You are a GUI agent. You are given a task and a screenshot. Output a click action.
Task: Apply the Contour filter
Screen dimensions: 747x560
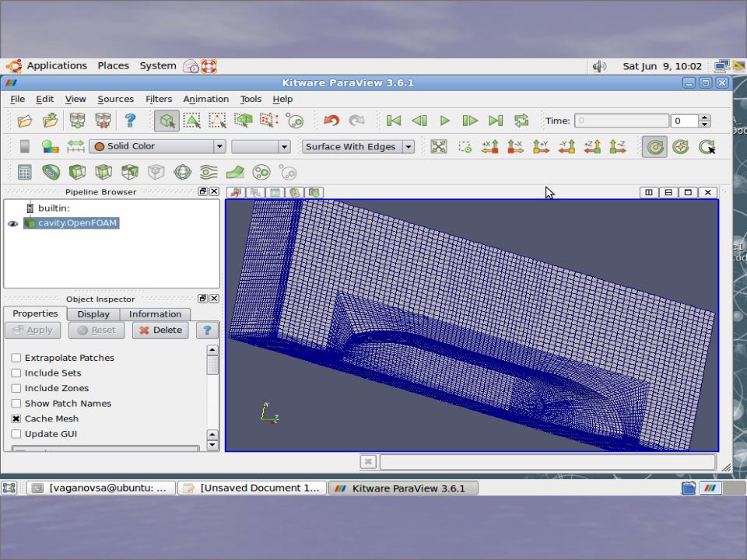coord(51,172)
